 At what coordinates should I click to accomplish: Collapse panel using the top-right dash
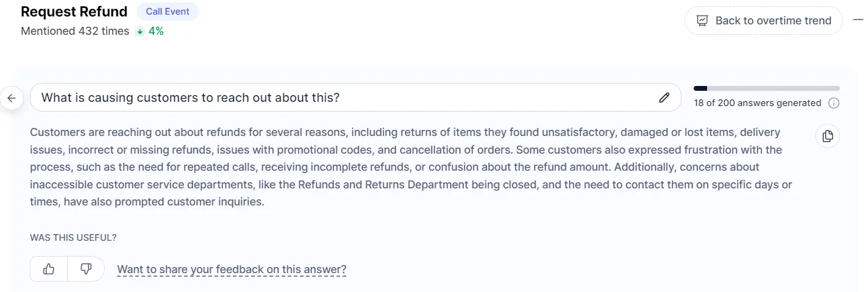(858, 20)
